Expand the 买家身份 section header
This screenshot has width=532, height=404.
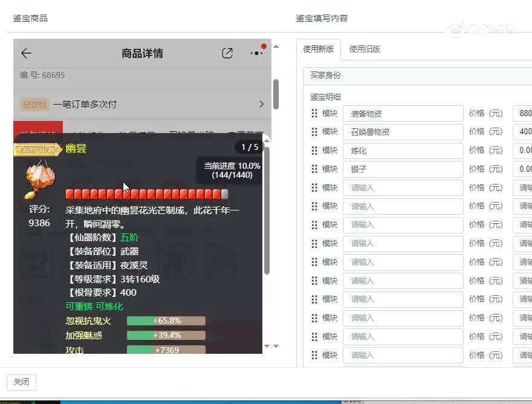pyautogui.click(x=418, y=76)
